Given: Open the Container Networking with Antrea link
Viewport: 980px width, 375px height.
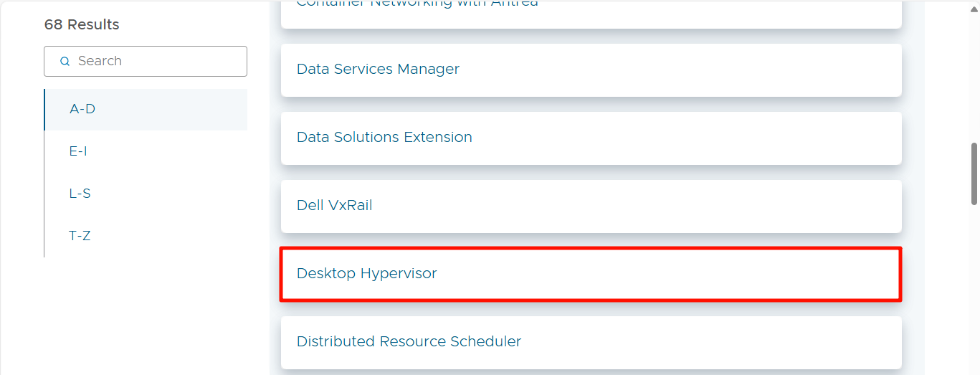Looking at the screenshot, I should pyautogui.click(x=417, y=4).
